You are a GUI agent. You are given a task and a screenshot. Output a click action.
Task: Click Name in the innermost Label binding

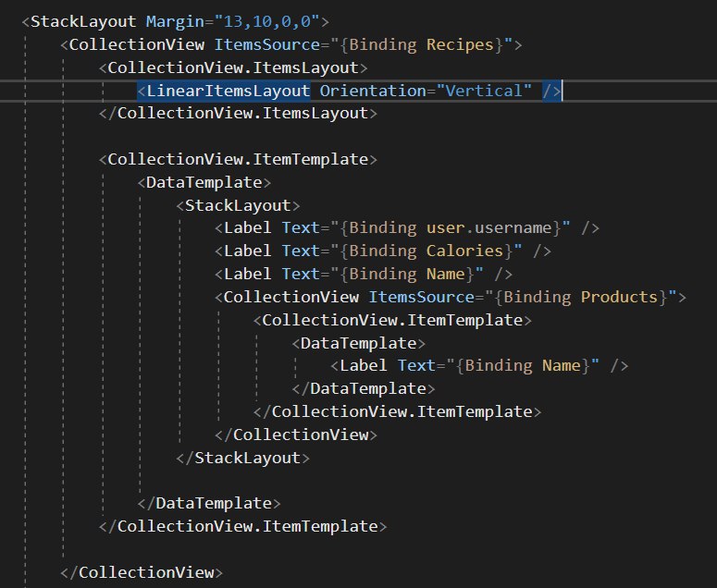pyautogui.click(x=561, y=365)
